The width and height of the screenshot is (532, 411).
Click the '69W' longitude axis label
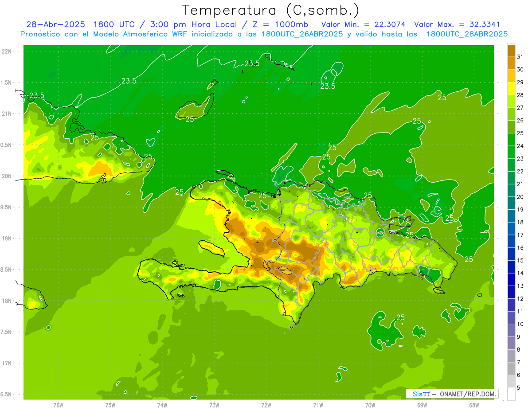[422, 405]
